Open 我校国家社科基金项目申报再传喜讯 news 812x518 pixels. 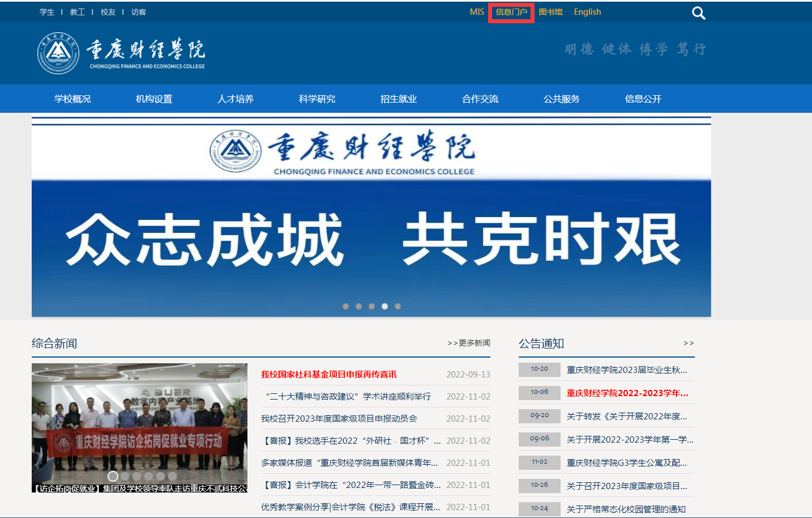328,374
